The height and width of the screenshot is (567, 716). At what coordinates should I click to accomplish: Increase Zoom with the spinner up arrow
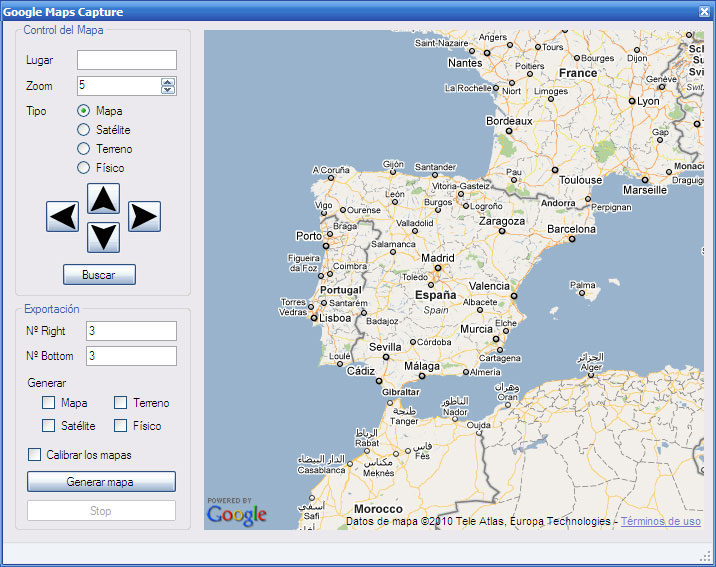[168, 82]
